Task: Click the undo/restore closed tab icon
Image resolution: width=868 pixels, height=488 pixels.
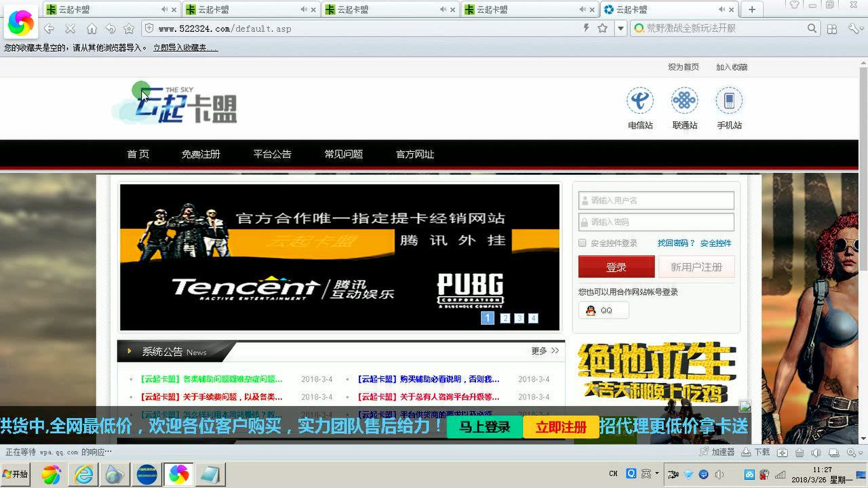Action: 111,28
